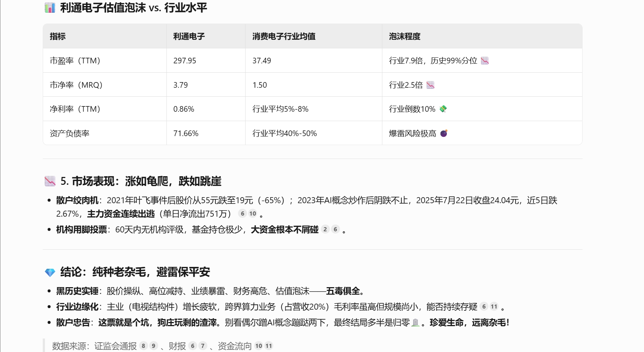Screen dimensions: 644x352
Task: Select the value 71.66%
Action: coord(186,133)
